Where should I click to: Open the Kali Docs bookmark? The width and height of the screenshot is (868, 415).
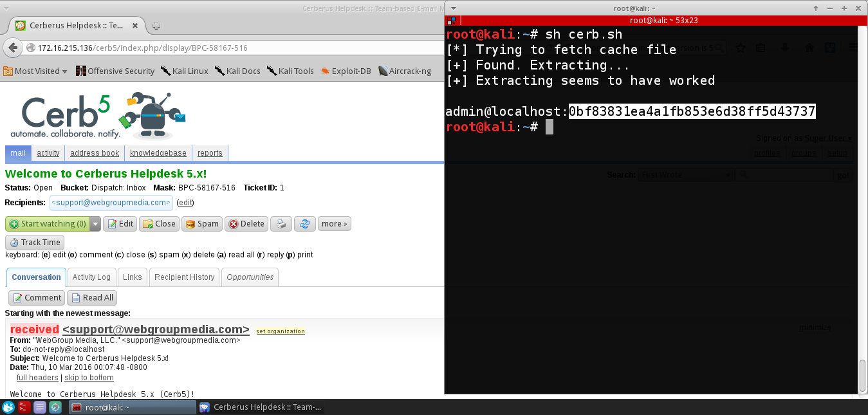tap(237, 71)
